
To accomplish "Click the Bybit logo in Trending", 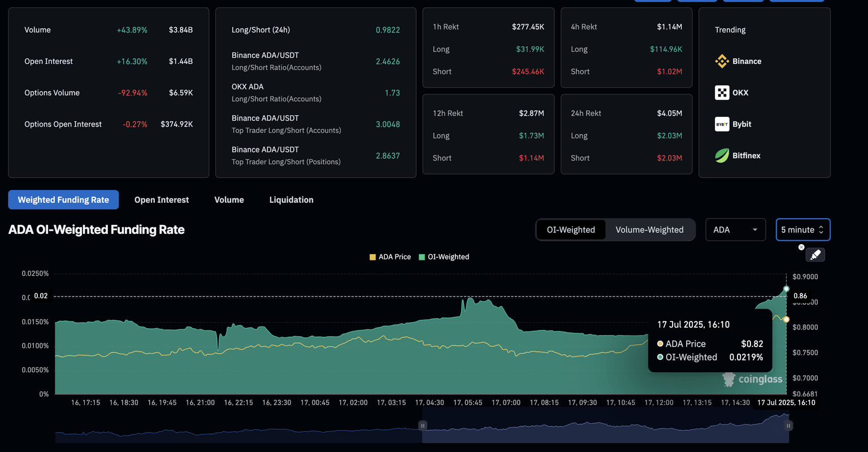I will point(722,124).
